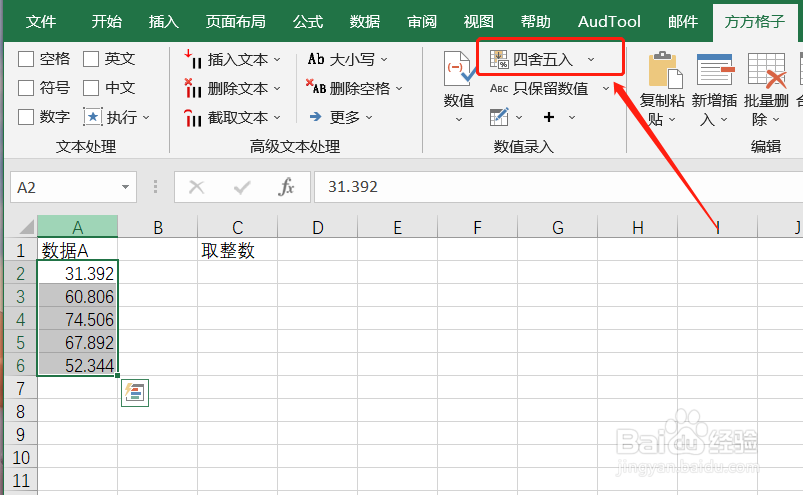Expand the dropdown under 数值 button
The width and height of the screenshot is (803, 495).
coord(459,120)
